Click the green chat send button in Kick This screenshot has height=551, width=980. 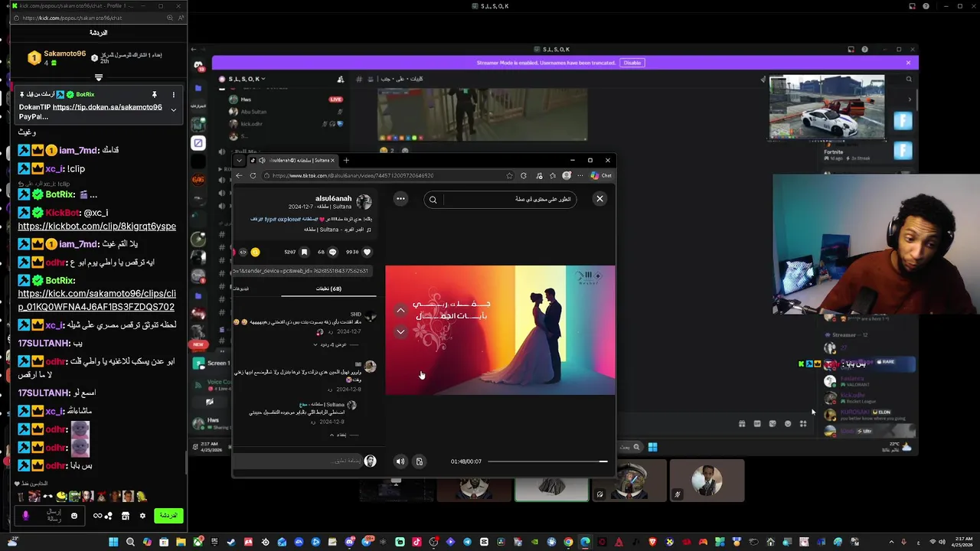(x=168, y=516)
